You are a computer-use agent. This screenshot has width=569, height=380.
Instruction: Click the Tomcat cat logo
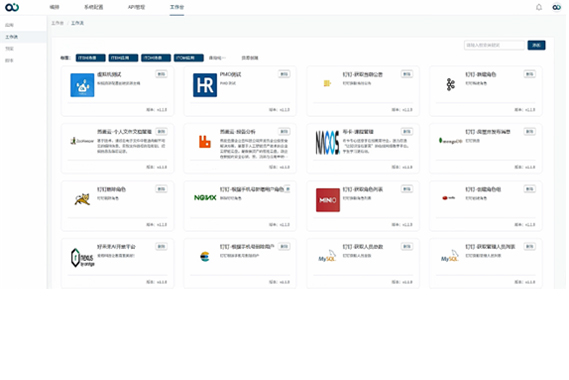tap(82, 199)
